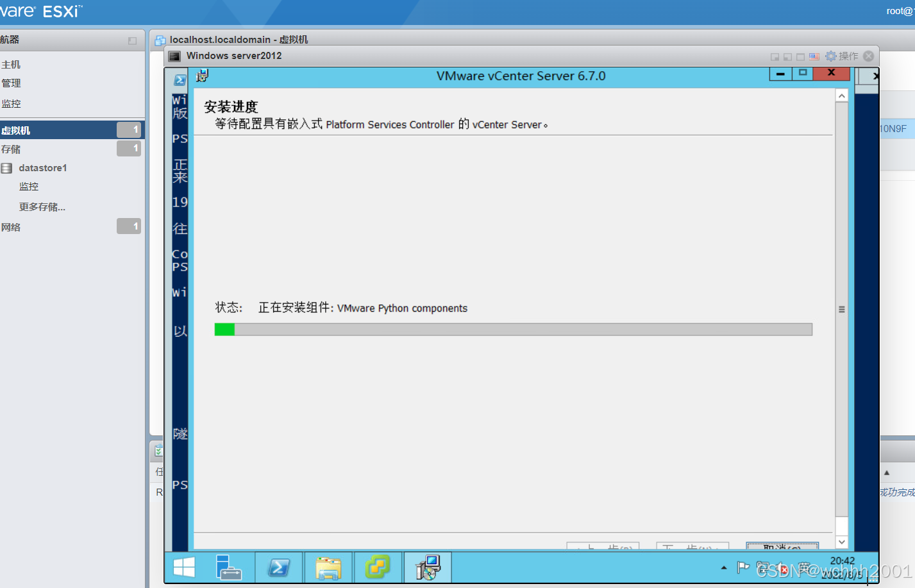Click the installation progress bar
Viewport: 915px width, 588px height.
pyautogui.click(x=513, y=329)
